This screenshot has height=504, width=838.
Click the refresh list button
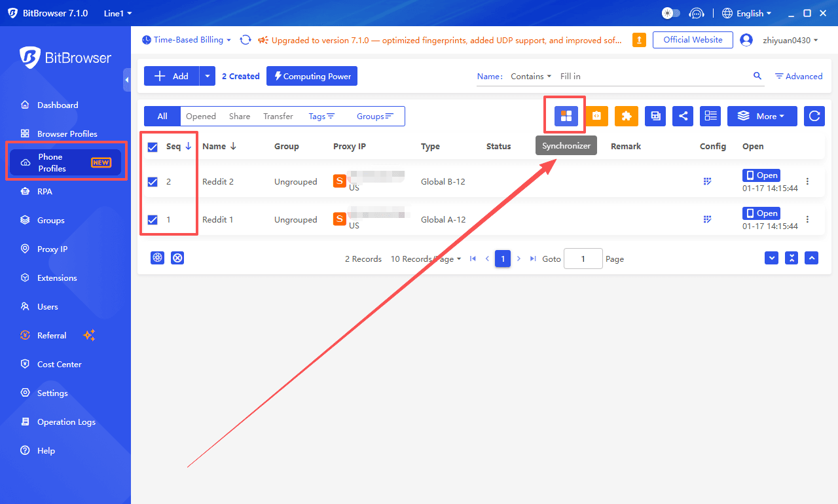(814, 116)
